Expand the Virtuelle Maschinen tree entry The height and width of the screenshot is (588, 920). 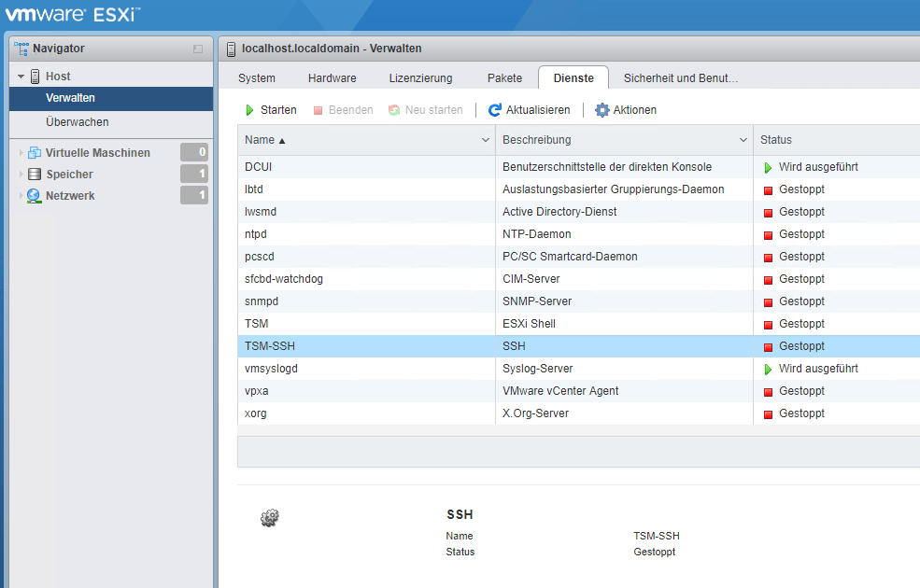(x=19, y=152)
